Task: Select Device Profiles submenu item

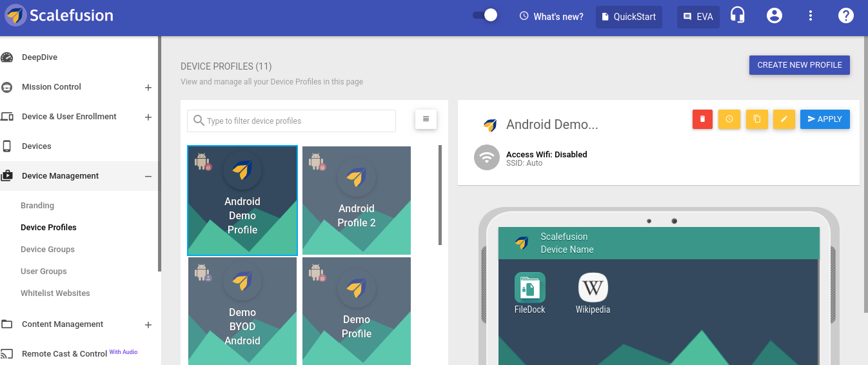Action: pos(48,228)
